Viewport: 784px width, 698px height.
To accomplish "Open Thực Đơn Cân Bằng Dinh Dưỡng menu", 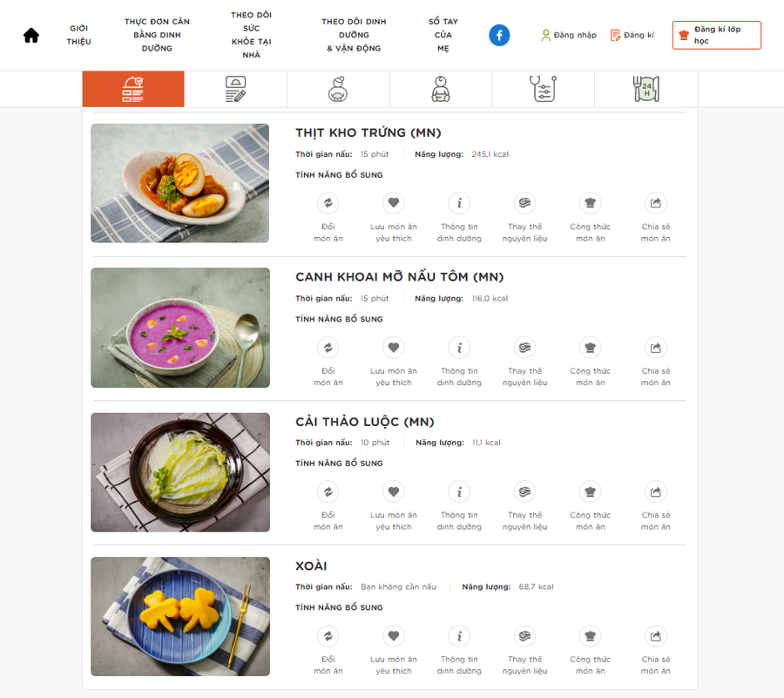I will [157, 35].
